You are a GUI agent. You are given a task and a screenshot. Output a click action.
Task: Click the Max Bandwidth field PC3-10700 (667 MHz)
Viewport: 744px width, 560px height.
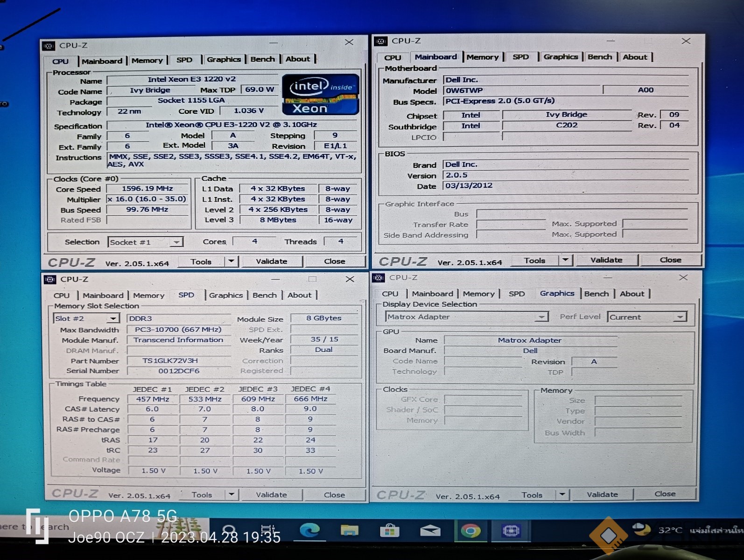point(178,329)
